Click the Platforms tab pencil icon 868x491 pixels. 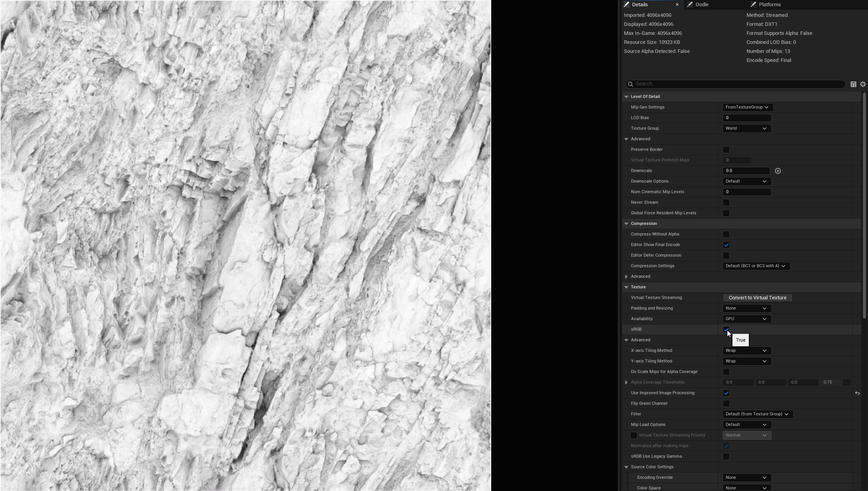click(753, 5)
